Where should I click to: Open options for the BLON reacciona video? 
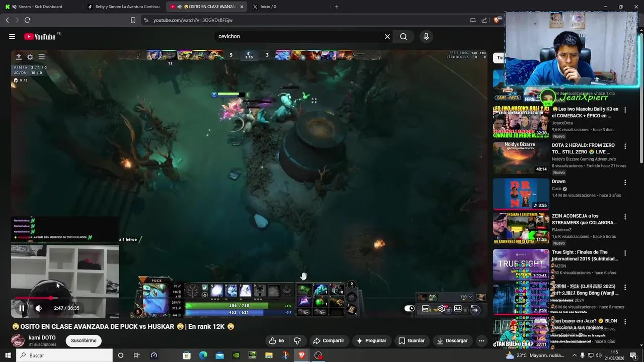tap(625, 321)
